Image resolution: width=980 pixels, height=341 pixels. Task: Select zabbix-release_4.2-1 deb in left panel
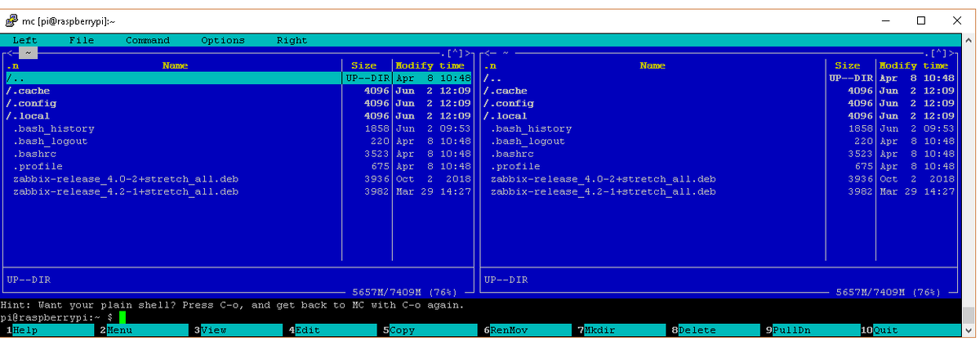(238, 192)
